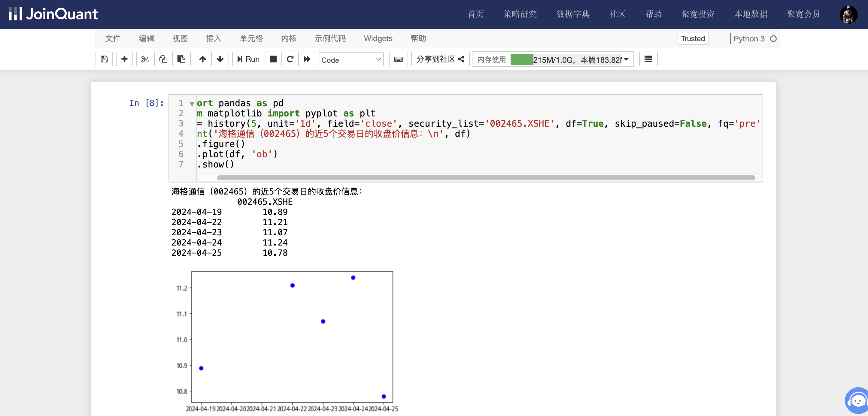
Task: Toggle table of contents list icon
Action: [x=648, y=59]
